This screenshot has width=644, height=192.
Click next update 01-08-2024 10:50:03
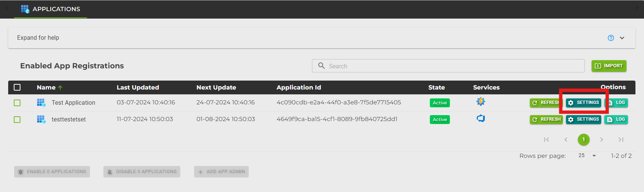226,119
